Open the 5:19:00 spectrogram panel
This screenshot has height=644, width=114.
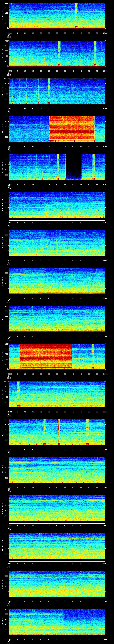(x=57, y=205)
